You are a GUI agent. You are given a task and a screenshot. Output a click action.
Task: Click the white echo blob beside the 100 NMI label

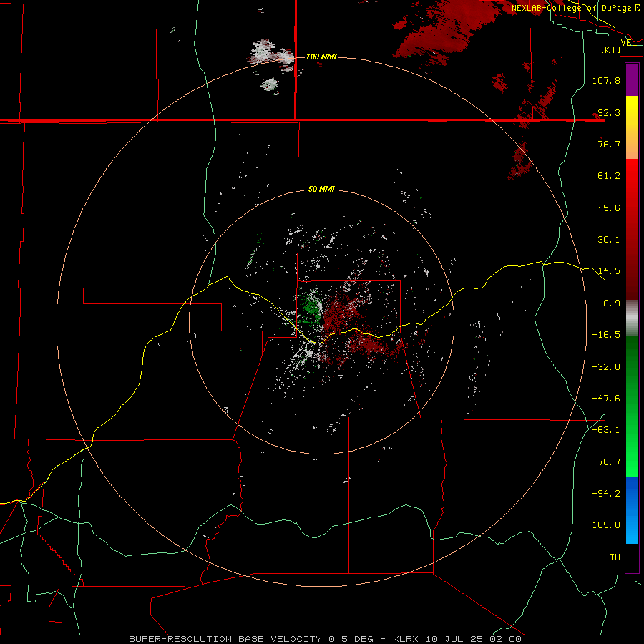(x=271, y=54)
